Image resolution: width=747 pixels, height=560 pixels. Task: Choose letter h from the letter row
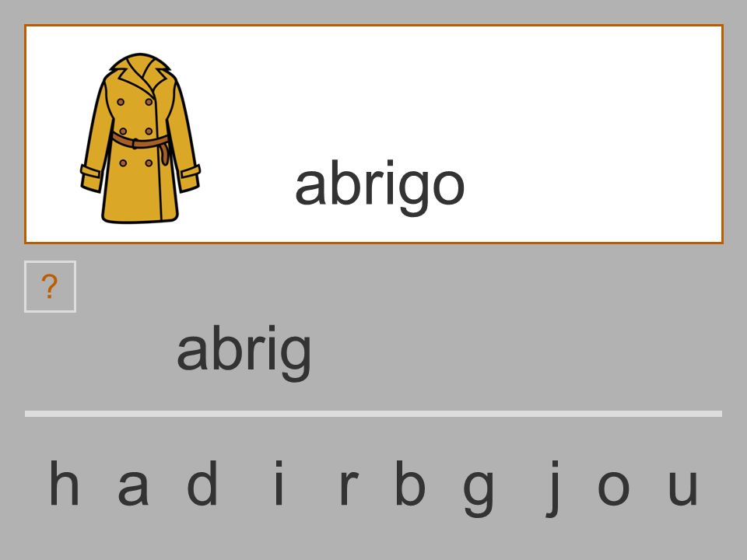[x=64, y=483]
